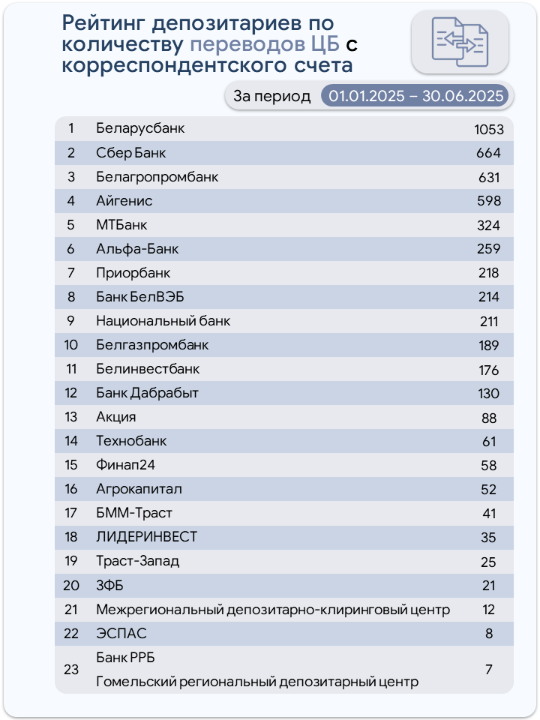This screenshot has height=720, width=540.
Task: Select the date range 01.01.2025 – 30.06.2025 pill
Action: coord(416,96)
